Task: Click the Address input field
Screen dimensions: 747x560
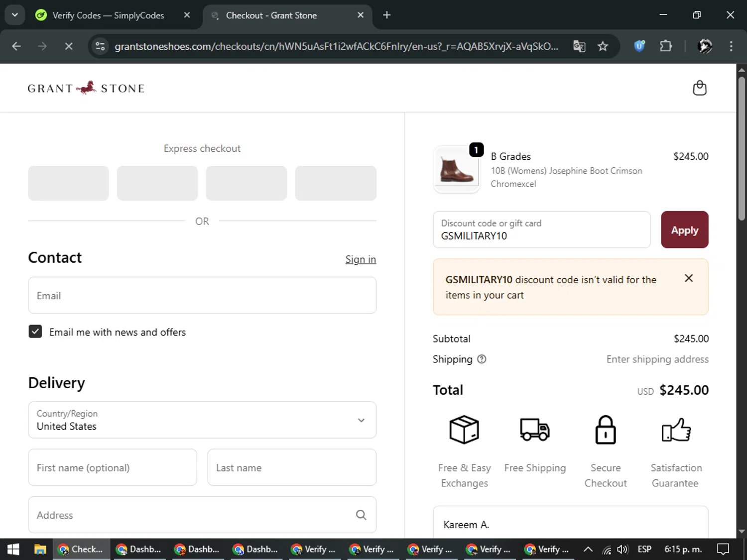Action: point(202,515)
